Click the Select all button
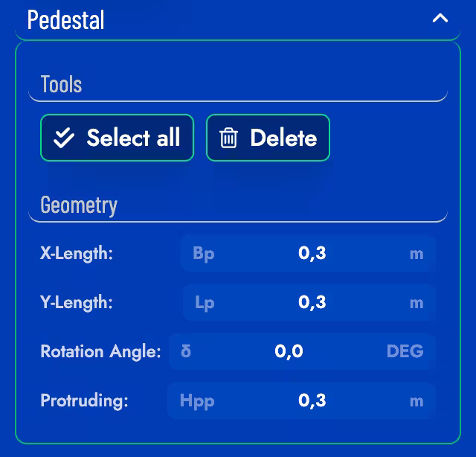The image size is (476, 457). 117,138
